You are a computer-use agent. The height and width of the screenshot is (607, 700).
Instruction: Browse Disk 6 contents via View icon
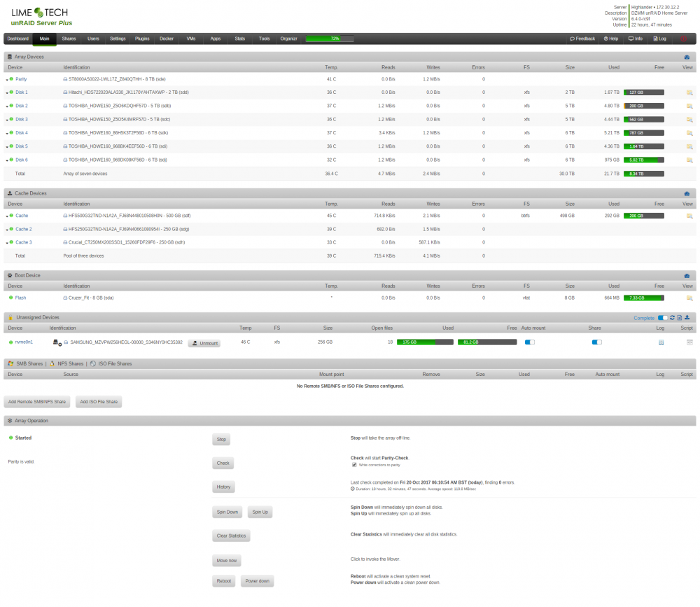click(x=689, y=160)
